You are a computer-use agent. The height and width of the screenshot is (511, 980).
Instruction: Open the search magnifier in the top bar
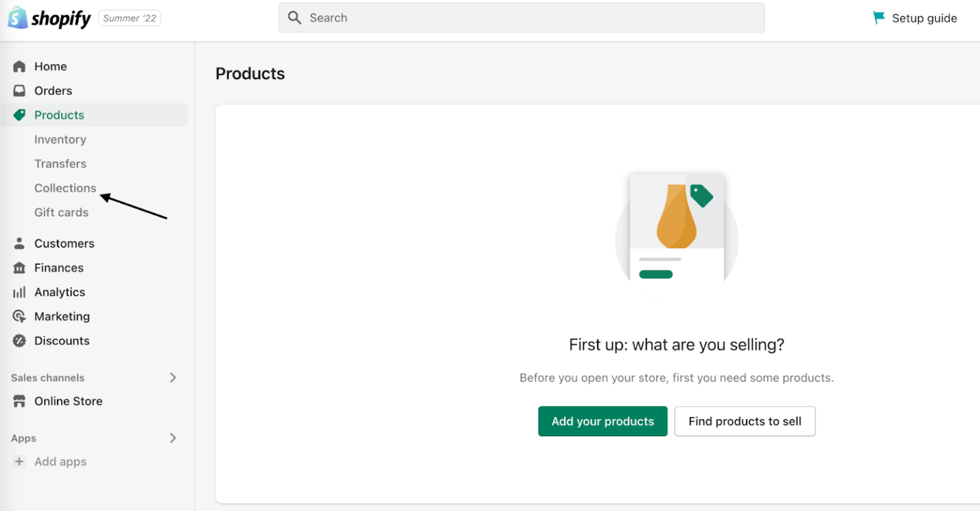click(294, 17)
